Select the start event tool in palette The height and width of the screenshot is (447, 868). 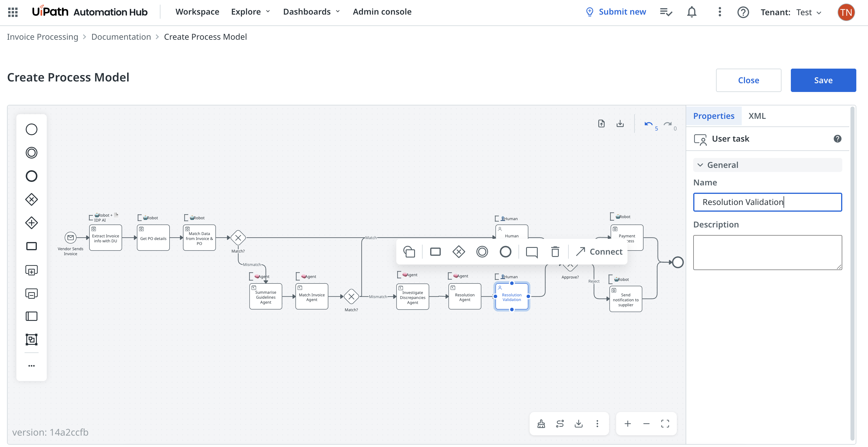point(31,129)
